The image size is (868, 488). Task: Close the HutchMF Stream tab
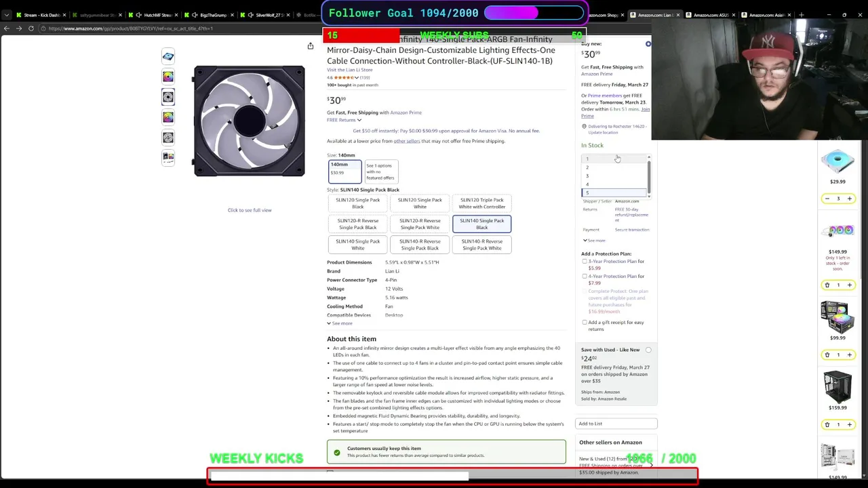click(x=178, y=15)
